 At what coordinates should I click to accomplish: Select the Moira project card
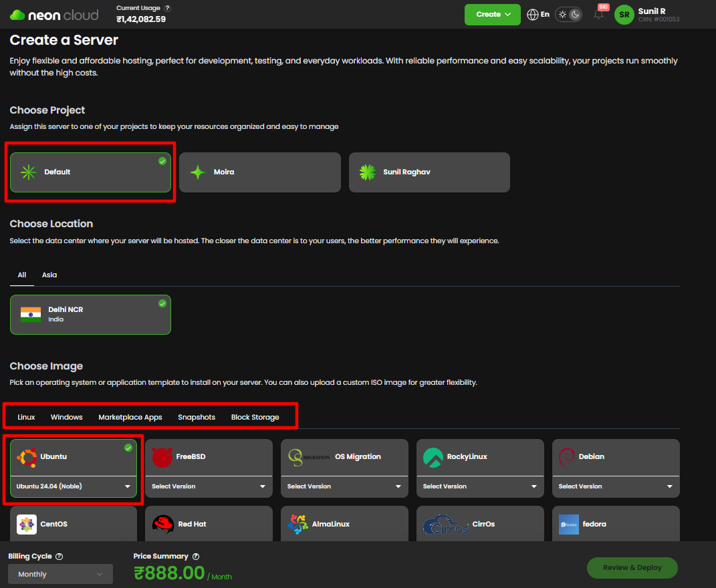point(259,172)
